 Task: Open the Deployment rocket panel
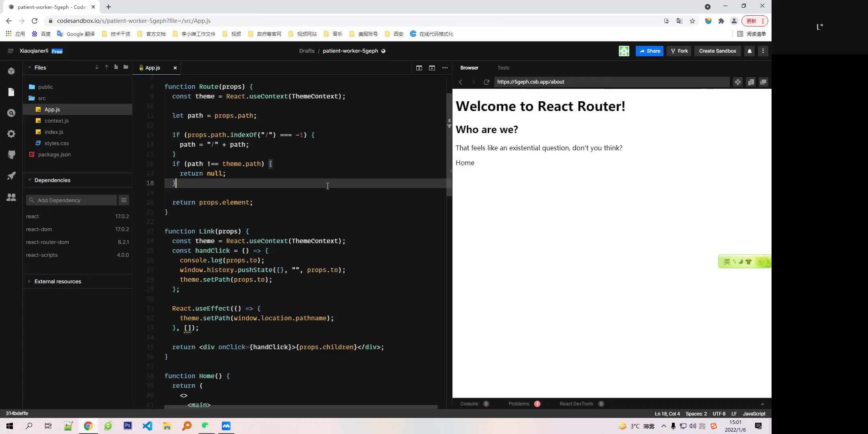point(11,176)
